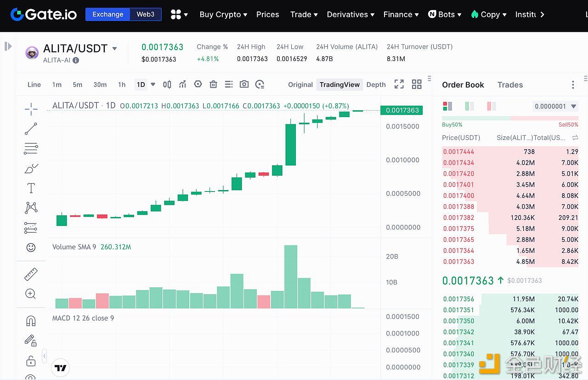Take a chart snapshot with camera icon

[x=244, y=84]
